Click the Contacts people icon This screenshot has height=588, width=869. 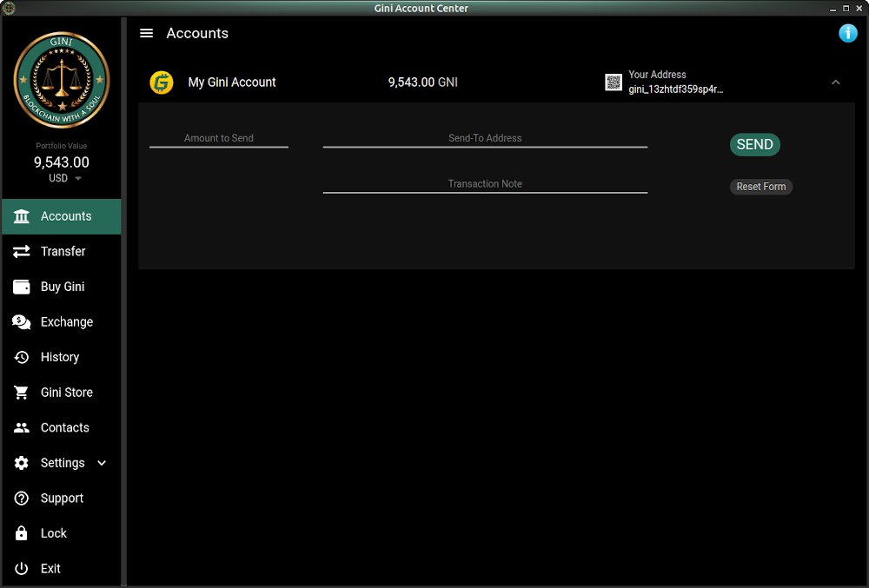22,427
